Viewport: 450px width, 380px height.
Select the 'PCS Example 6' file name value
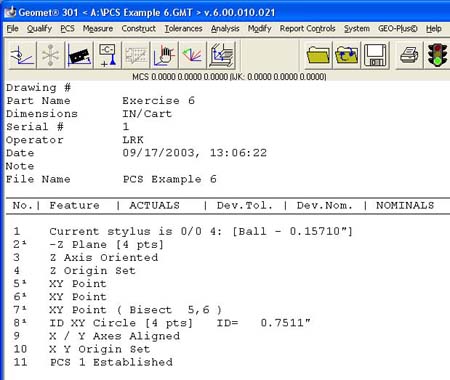coord(170,179)
